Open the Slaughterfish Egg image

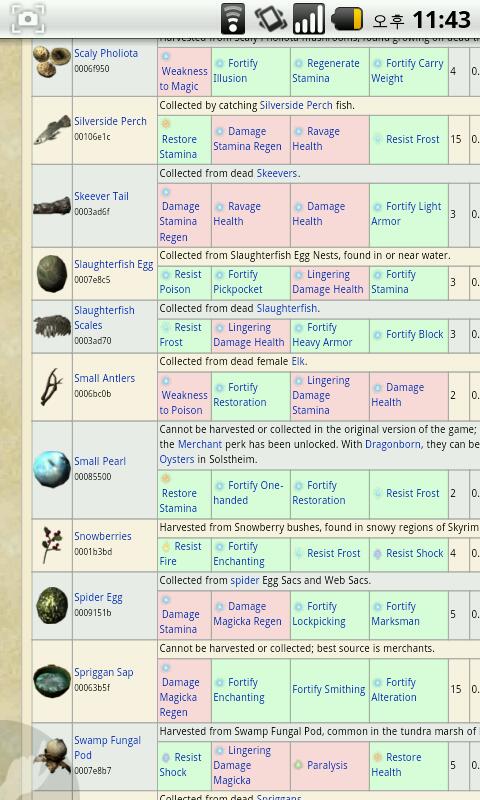coord(52,274)
